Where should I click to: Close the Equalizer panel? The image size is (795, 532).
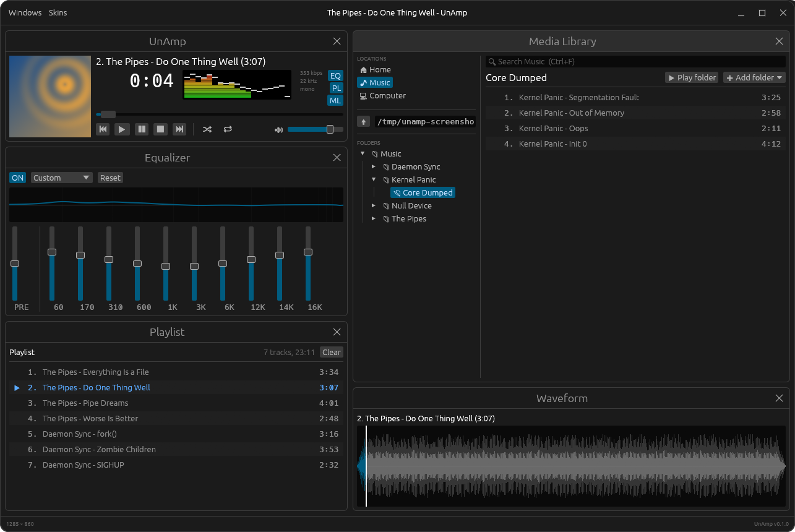point(337,157)
